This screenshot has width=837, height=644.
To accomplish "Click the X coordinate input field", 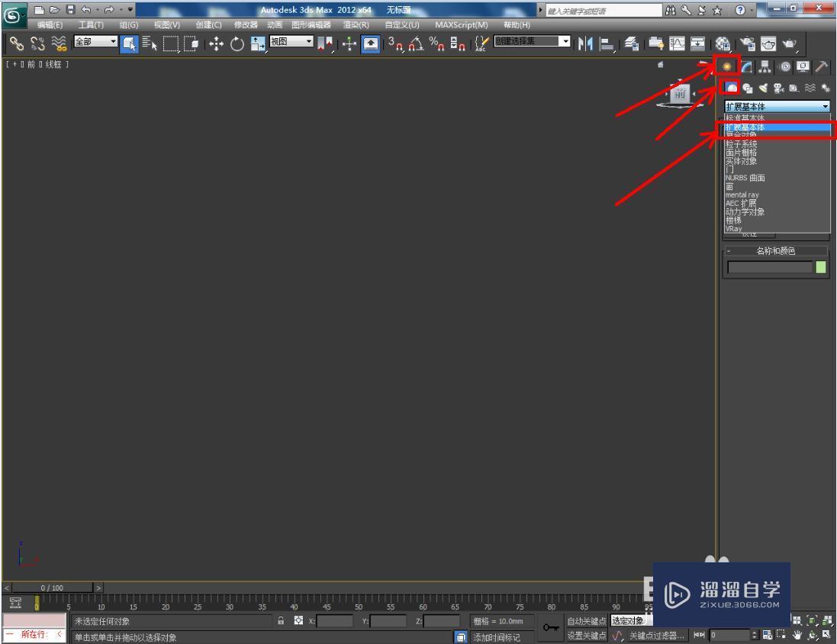I will click(335, 621).
